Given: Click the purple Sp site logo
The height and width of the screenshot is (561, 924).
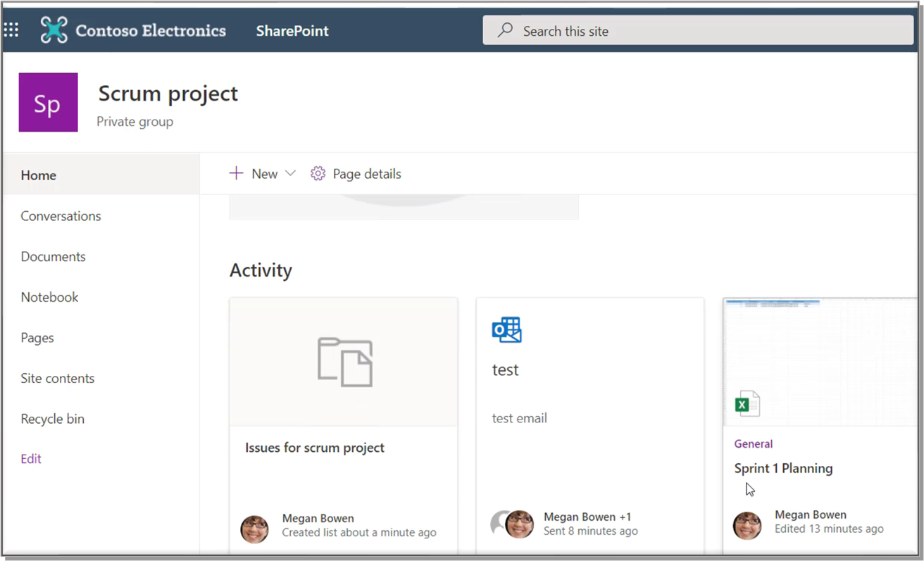Looking at the screenshot, I should (x=48, y=102).
